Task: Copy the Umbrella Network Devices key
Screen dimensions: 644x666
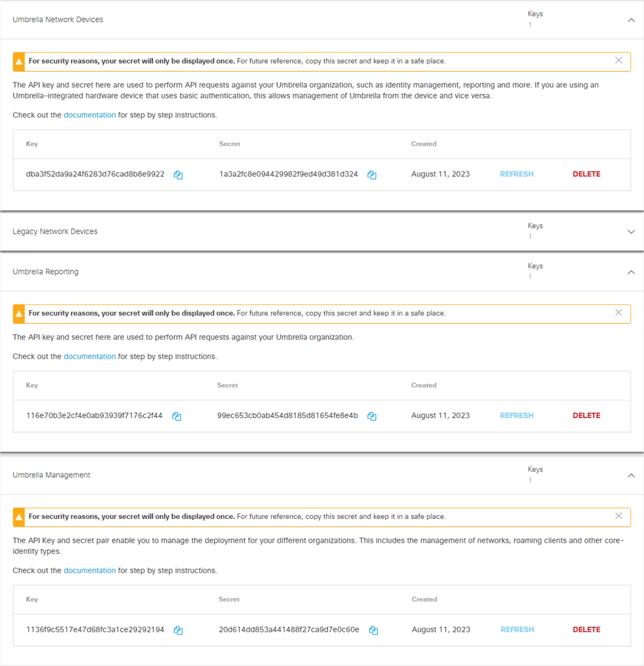Action: pos(178,175)
